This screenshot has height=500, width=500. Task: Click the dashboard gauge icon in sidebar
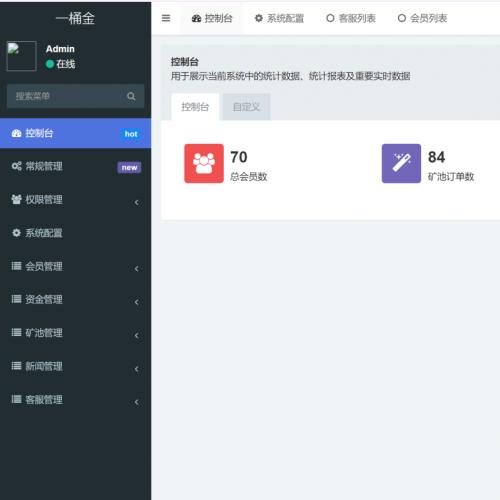pos(16,133)
